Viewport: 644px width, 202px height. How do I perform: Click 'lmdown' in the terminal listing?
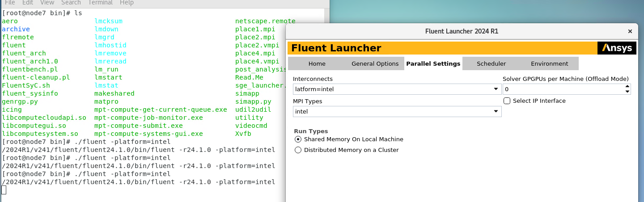point(106,29)
